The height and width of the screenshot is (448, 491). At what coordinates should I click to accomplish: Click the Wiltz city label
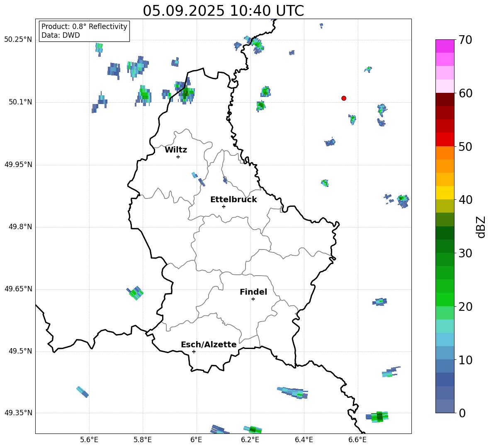click(x=176, y=150)
